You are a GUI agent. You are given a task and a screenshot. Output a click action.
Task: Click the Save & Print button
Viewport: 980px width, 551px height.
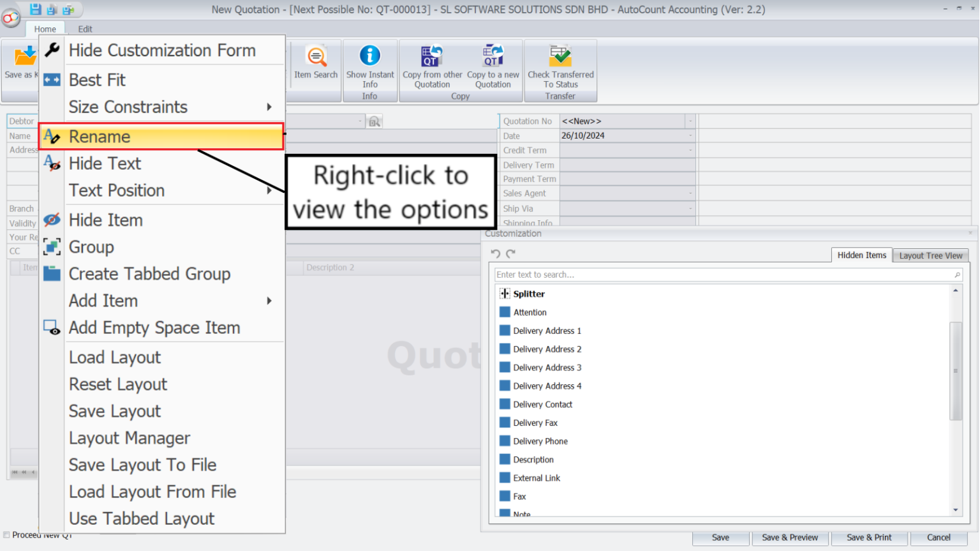click(x=869, y=538)
